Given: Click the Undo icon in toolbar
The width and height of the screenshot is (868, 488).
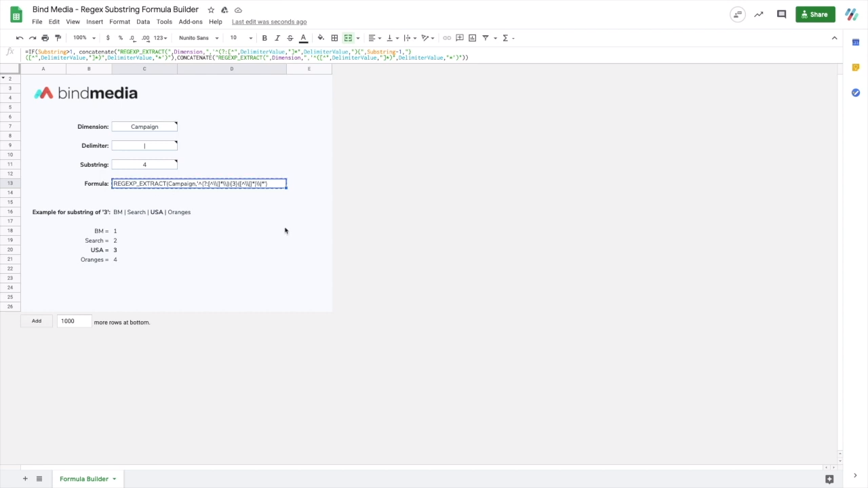Looking at the screenshot, I should click(x=20, y=38).
